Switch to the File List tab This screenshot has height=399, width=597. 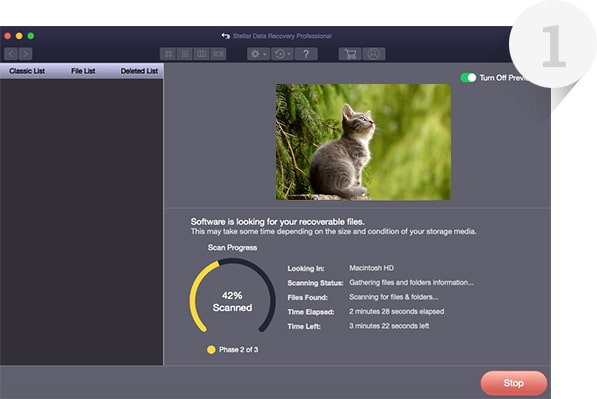(83, 71)
